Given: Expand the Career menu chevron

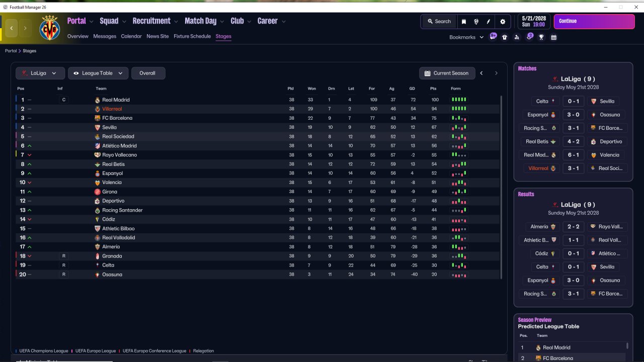Looking at the screenshot, I should pyautogui.click(x=284, y=22).
